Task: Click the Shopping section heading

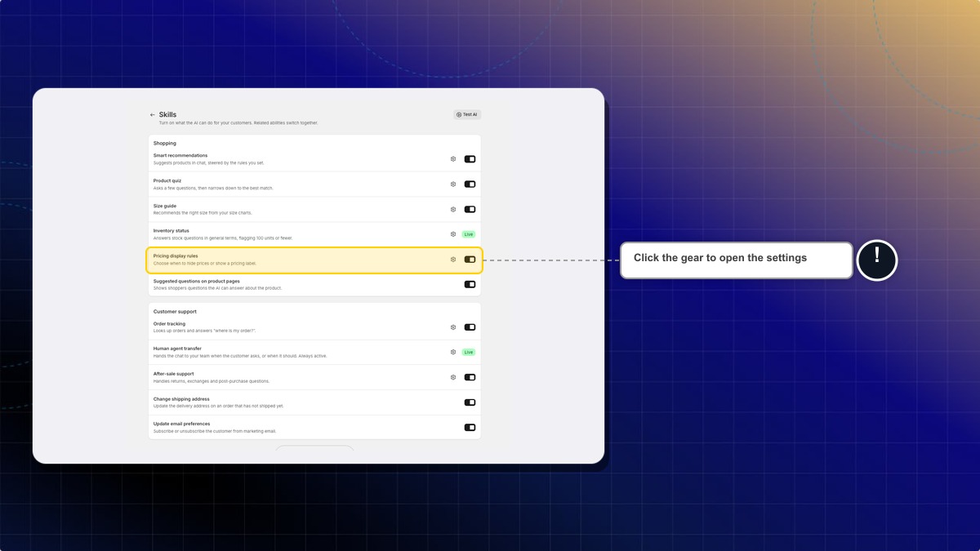Action: pyautogui.click(x=165, y=144)
